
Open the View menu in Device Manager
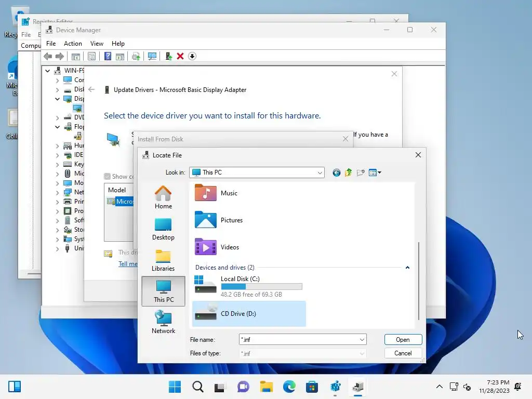[97, 44]
